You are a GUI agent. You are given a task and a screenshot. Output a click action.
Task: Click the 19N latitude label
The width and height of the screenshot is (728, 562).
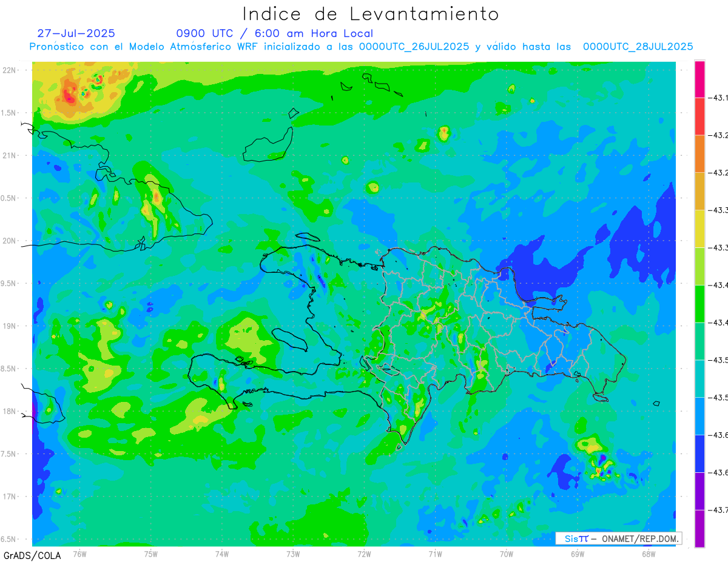[10, 326]
